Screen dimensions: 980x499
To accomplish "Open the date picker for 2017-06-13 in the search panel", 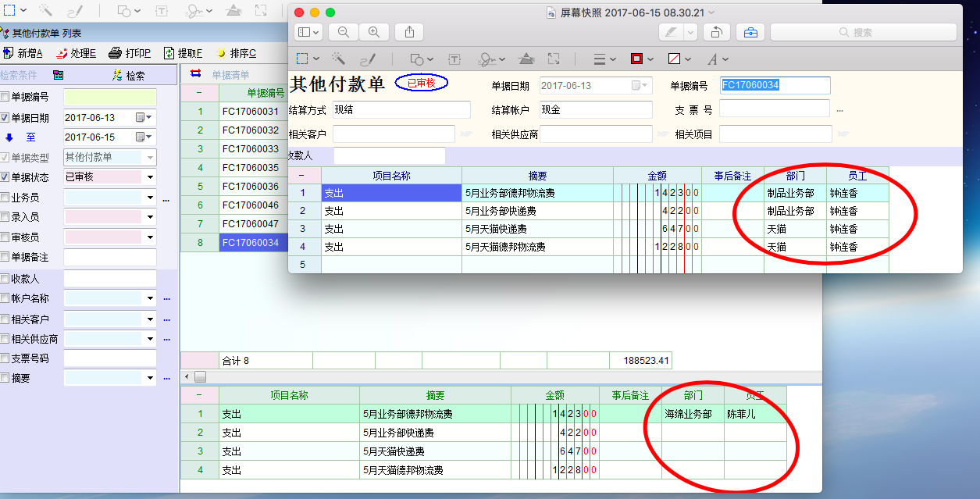I will coord(141,117).
